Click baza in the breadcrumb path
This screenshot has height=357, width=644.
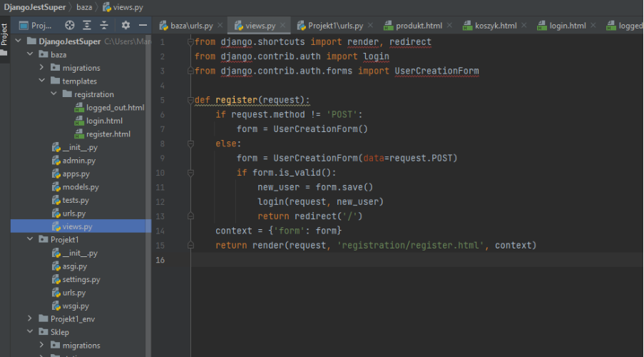coord(83,6)
